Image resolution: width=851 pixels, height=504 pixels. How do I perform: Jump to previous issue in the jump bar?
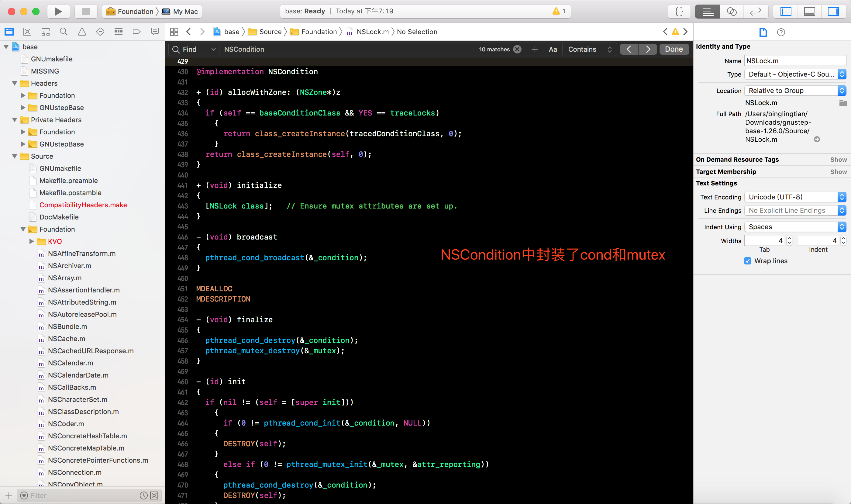[665, 32]
